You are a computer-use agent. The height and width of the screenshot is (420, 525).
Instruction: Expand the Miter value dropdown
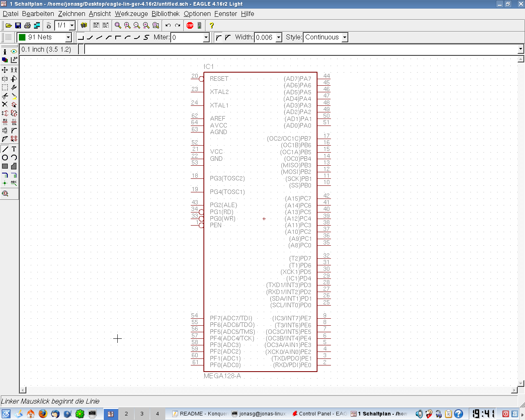[x=206, y=37]
